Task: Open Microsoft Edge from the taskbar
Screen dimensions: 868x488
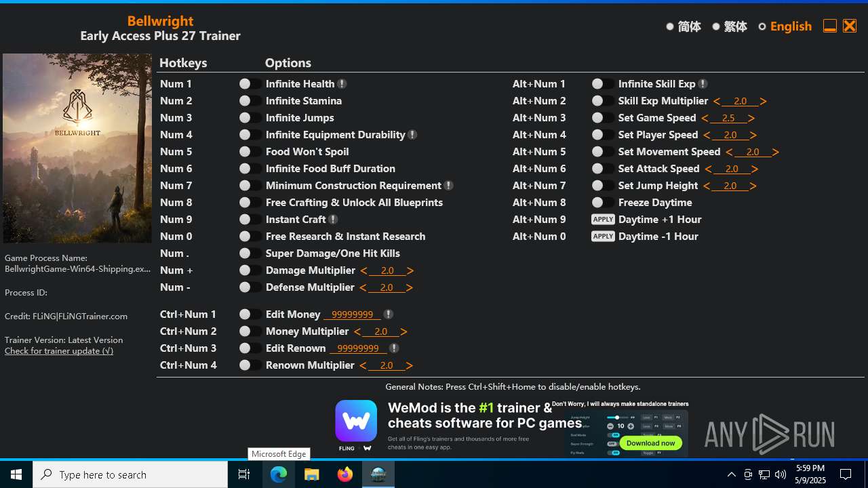Action: pos(279,474)
